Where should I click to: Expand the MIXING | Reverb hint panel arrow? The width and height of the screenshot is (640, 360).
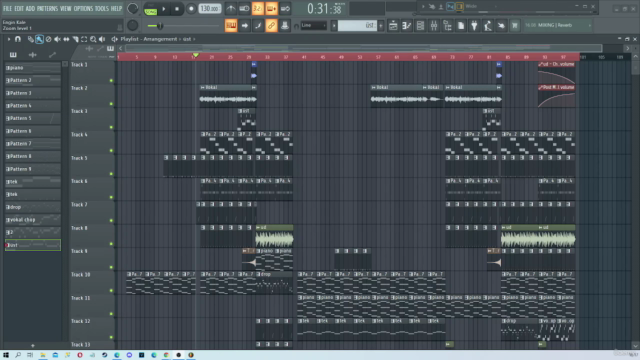click(589, 25)
